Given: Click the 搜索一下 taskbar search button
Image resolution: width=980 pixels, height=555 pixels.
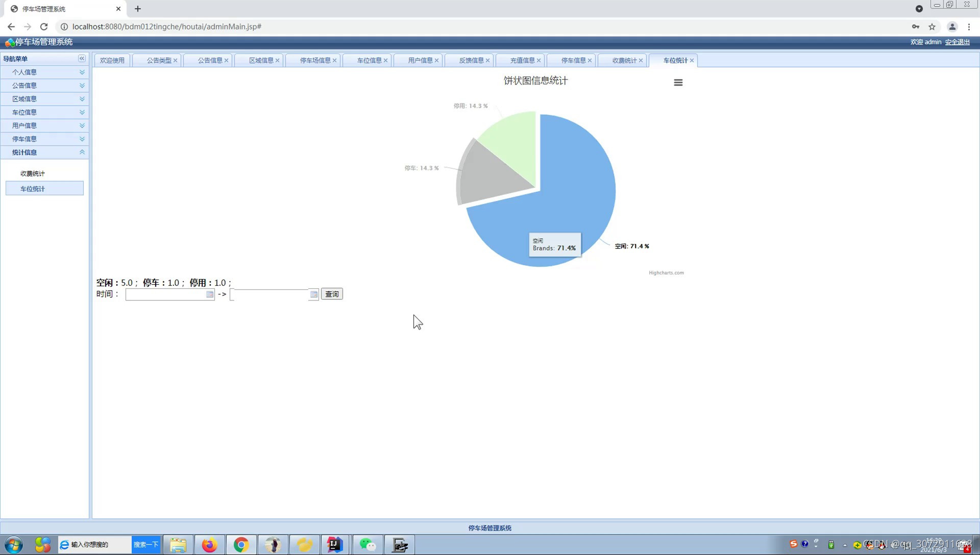Looking at the screenshot, I should (146, 545).
